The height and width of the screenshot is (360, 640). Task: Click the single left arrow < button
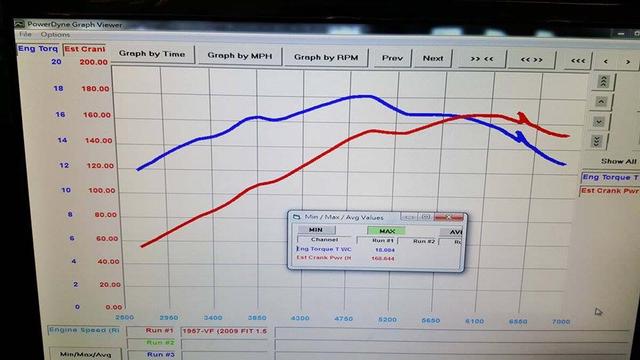(606, 61)
